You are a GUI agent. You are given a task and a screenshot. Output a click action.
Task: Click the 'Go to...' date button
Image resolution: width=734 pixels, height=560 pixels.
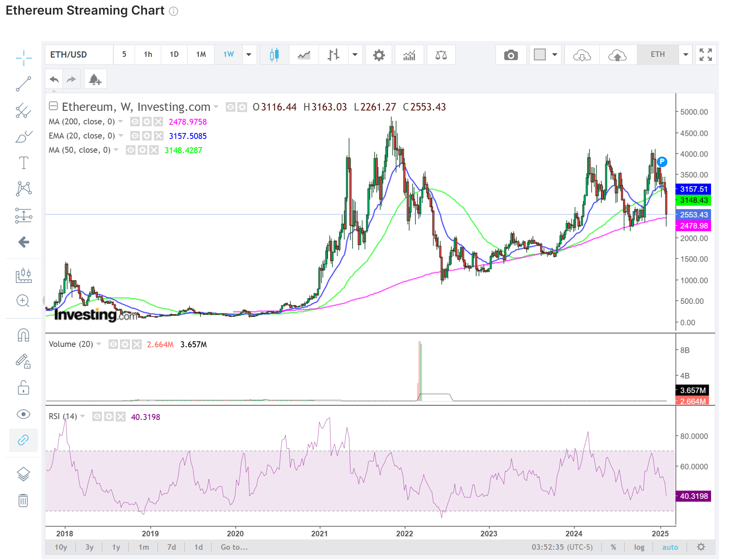point(234,547)
